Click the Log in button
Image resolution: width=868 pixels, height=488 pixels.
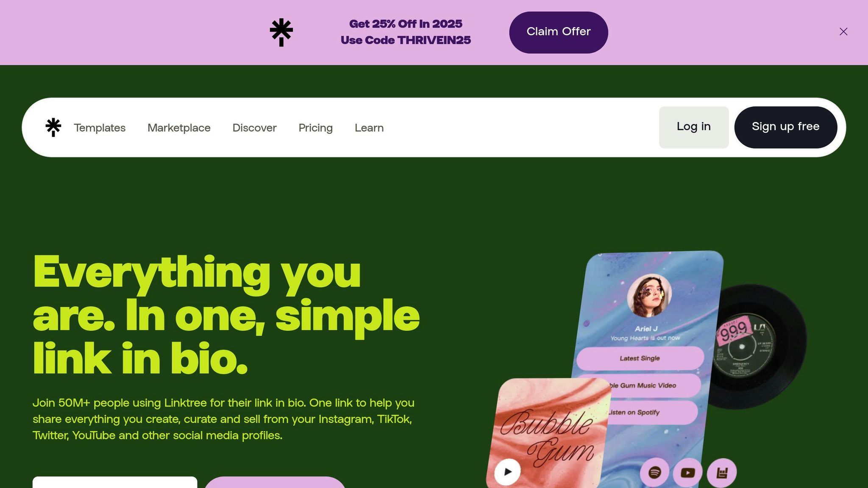694,127
